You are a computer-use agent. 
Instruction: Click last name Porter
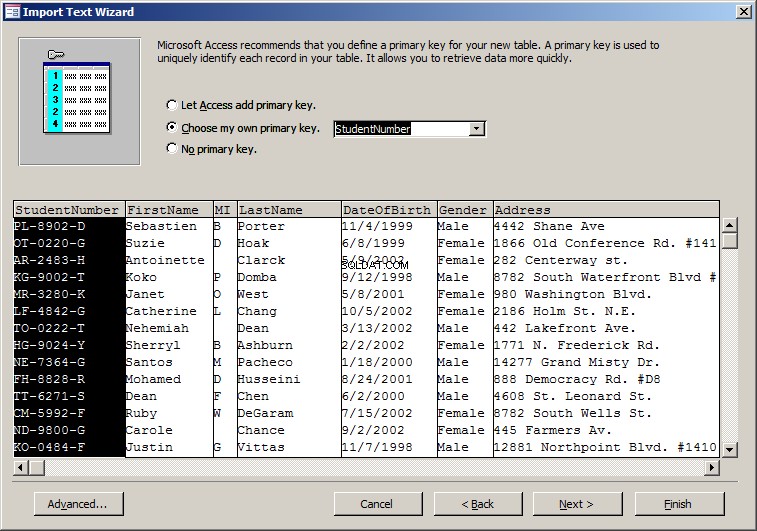[261, 226]
